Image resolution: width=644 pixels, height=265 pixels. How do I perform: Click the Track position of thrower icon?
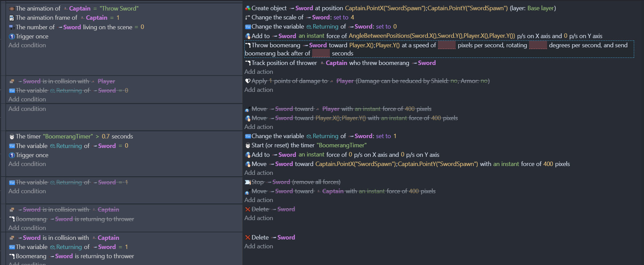(248, 63)
